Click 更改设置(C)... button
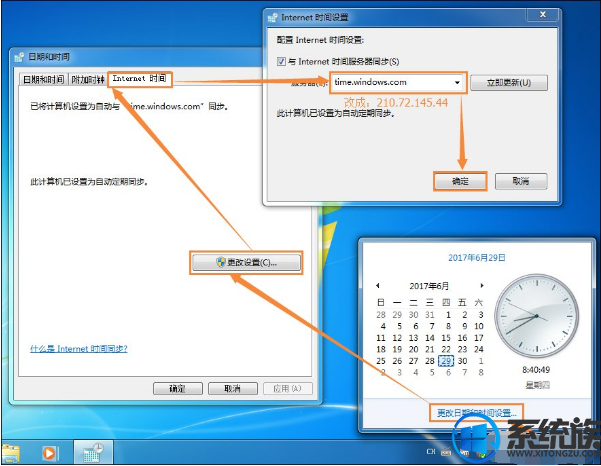601x466 pixels. pos(246,263)
